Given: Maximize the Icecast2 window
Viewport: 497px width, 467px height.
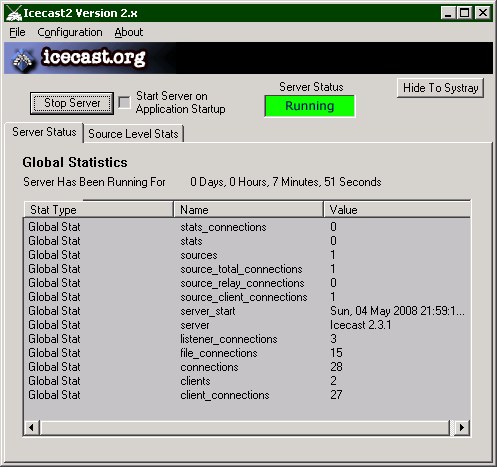Looking at the screenshot, I should pyautogui.click(x=464, y=13).
